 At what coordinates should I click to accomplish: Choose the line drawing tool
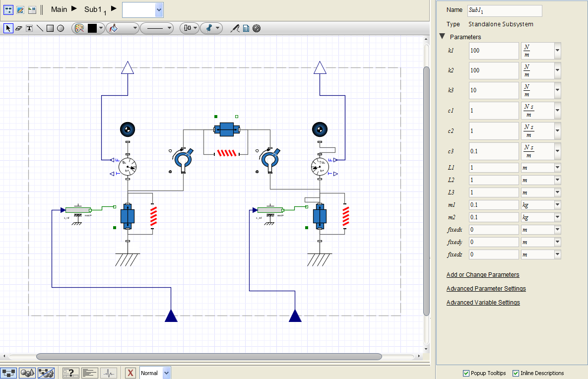[40, 28]
